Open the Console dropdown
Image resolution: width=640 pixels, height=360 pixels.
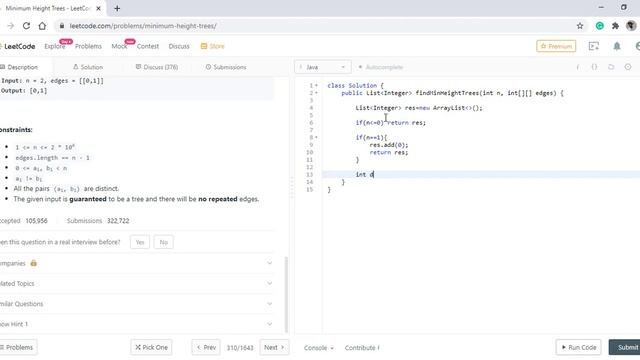(318, 348)
